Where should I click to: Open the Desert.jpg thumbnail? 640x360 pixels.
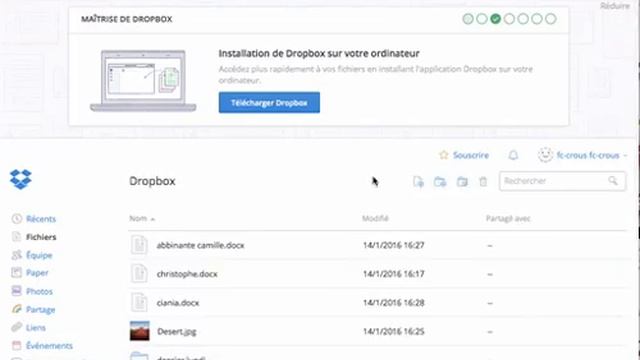point(140,331)
